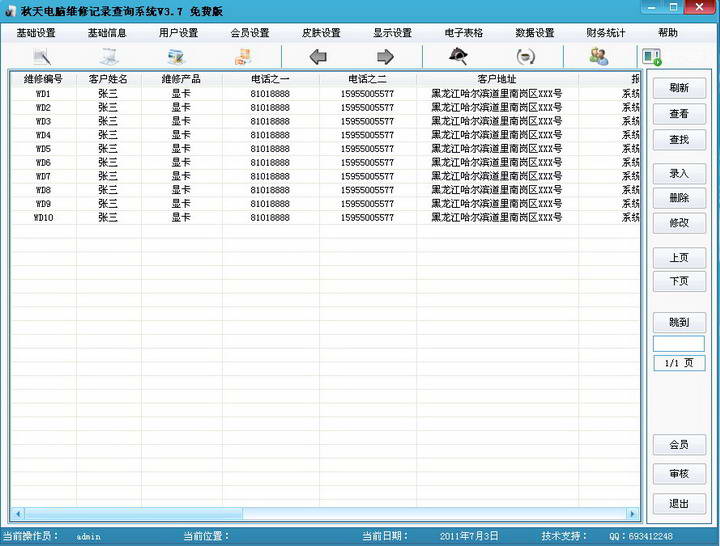Screen dimensions: 720x546
Task: Focus the page number input field
Action: 679,343
